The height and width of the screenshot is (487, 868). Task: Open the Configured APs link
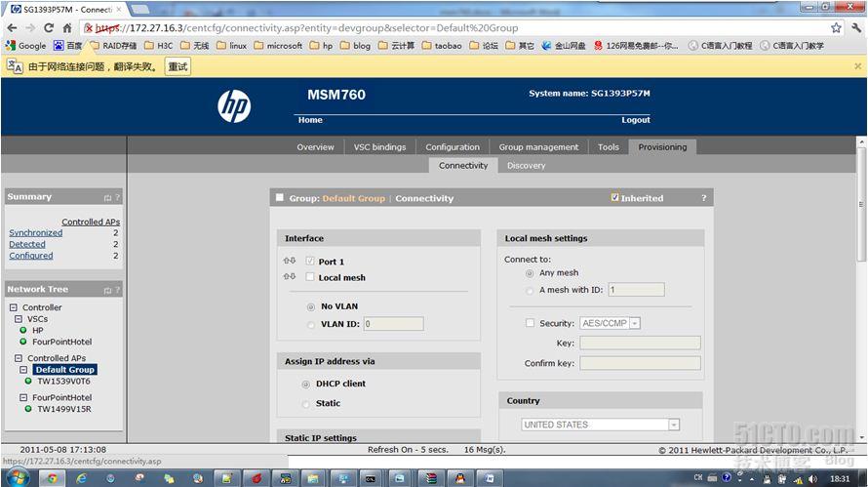pyautogui.click(x=31, y=256)
